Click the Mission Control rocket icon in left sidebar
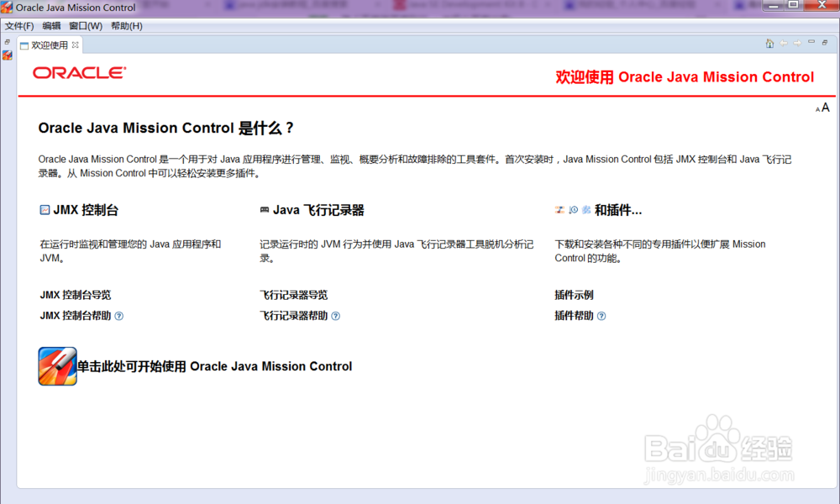 click(7, 55)
